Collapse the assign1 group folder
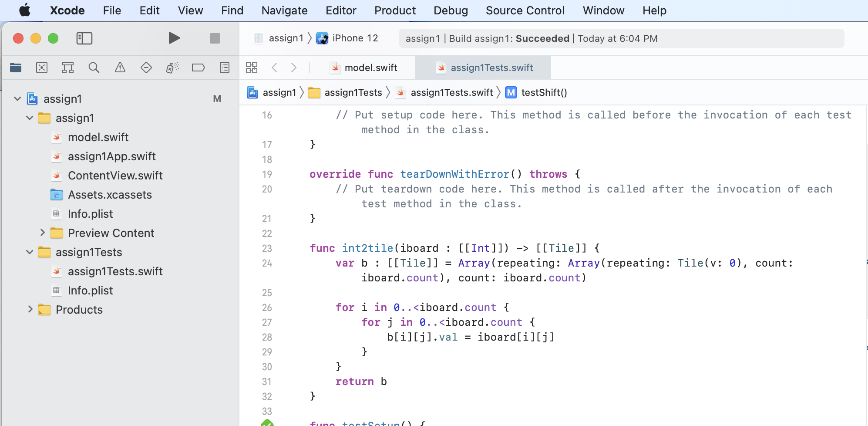Viewport: 868px width, 426px height. 30,118
